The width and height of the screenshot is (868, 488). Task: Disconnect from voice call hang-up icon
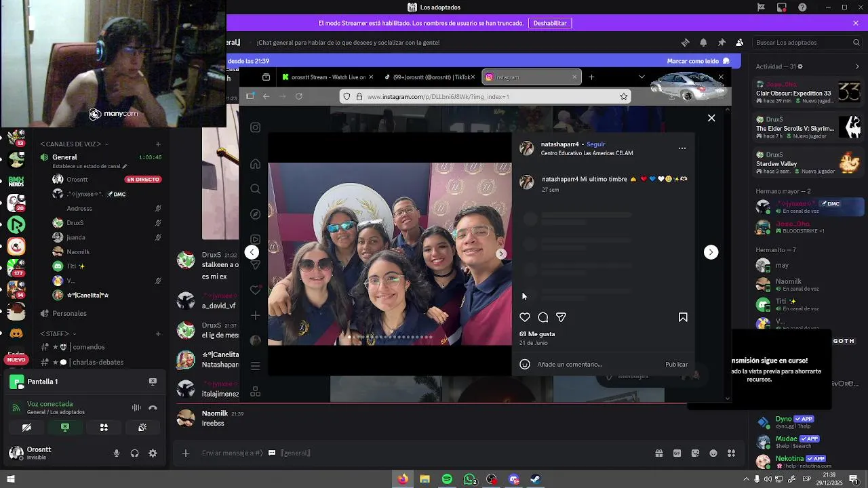[153, 407]
